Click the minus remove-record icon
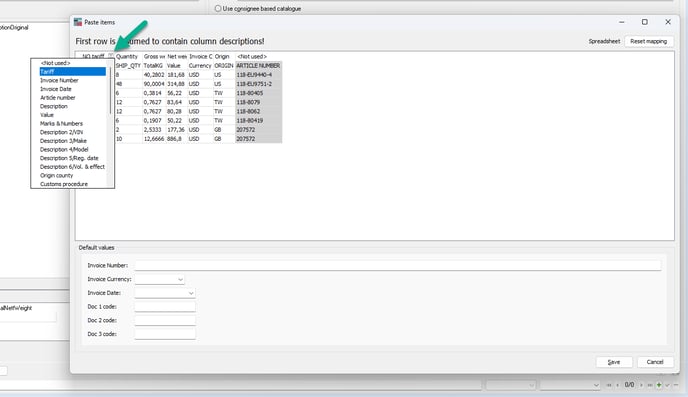 676,385
